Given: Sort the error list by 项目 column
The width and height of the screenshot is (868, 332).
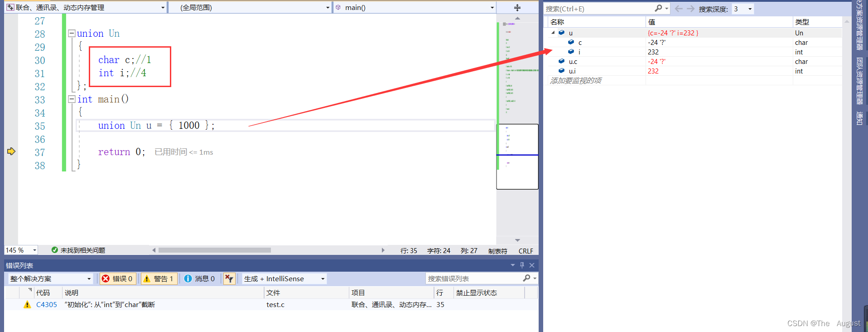Looking at the screenshot, I should (391, 293).
